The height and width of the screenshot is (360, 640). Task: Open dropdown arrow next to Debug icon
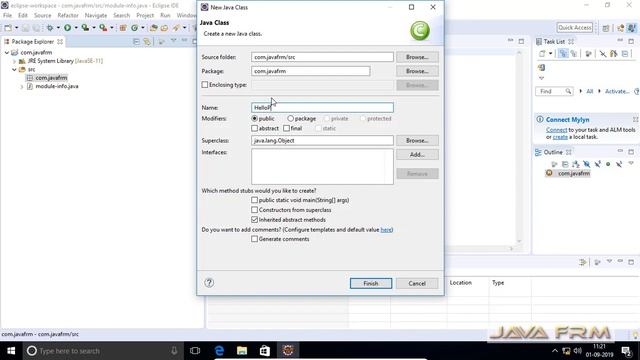pyautogui.click(x=58, y=28)
